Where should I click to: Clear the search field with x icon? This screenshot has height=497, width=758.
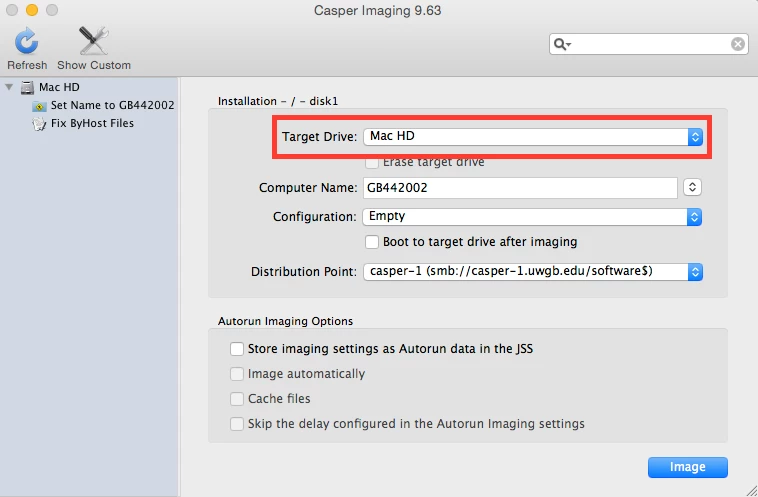point(738,44)
